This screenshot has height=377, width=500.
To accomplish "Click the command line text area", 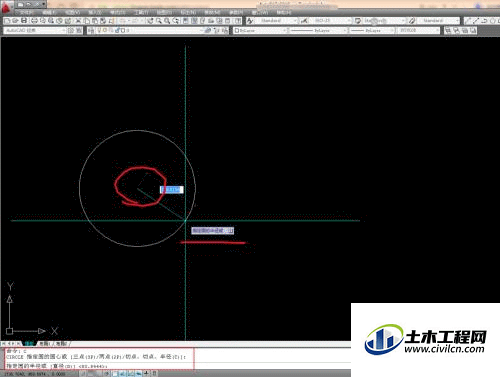I will click(99, 359).
